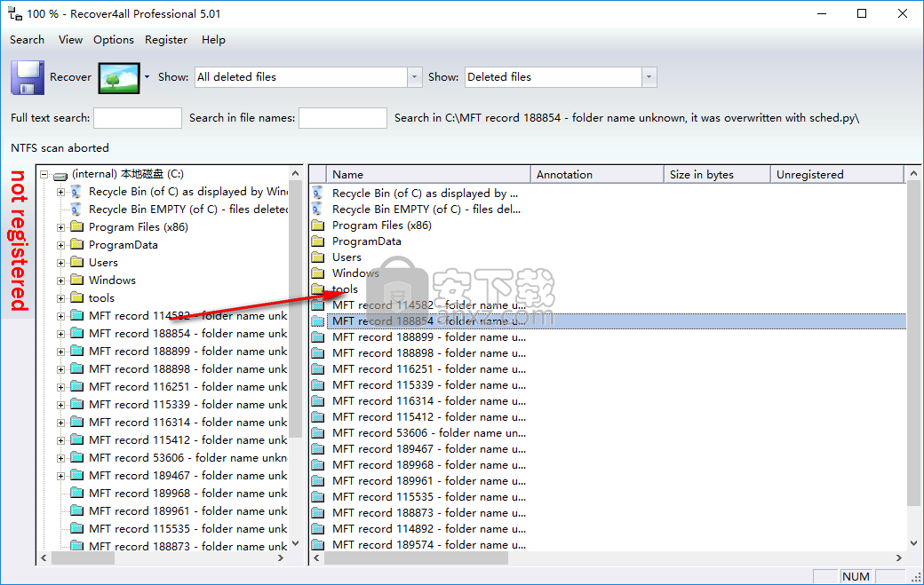924x585 pixels.
Task: Click MFT record 115339 folder icon in list
Action: 318,385
